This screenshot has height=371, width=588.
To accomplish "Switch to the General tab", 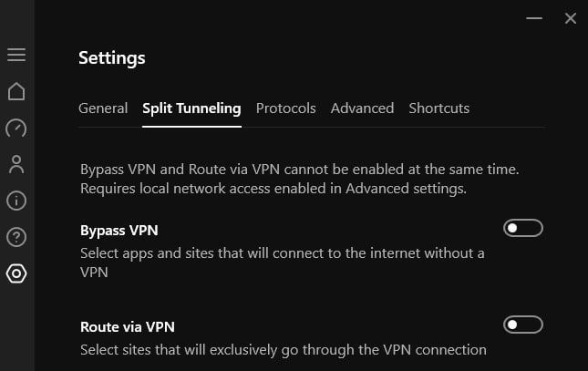I will pos(103,108).
